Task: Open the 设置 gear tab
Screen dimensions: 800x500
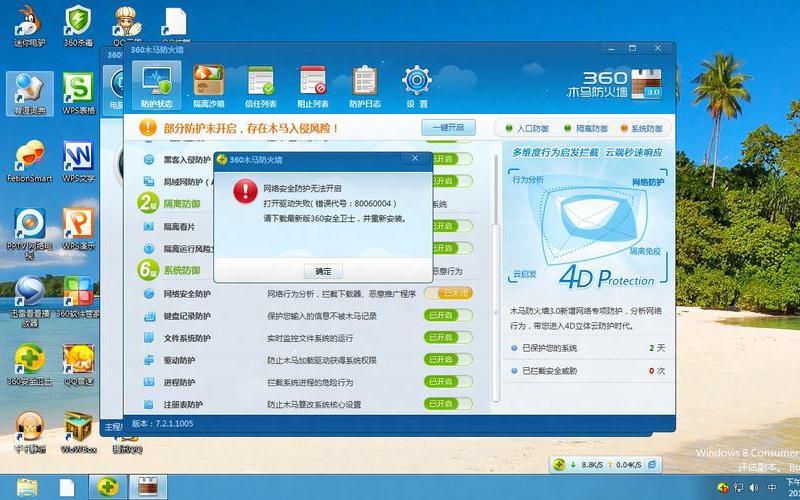Action: (417, 86)
